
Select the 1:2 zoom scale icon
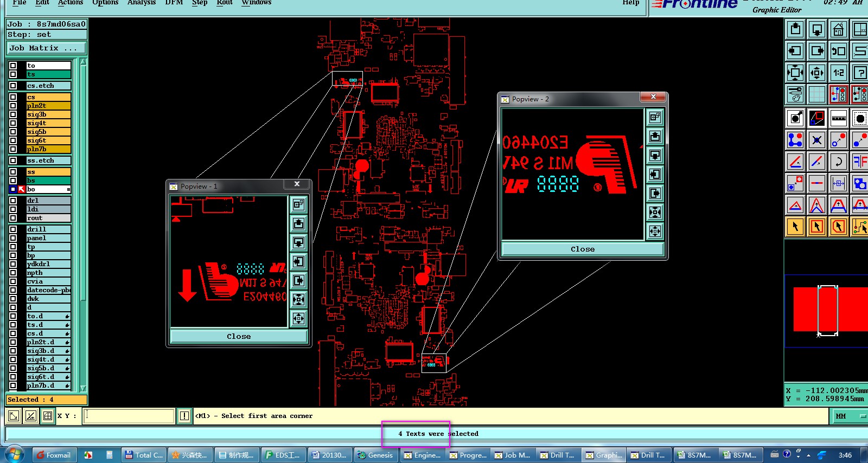click(x=838, y=72)
